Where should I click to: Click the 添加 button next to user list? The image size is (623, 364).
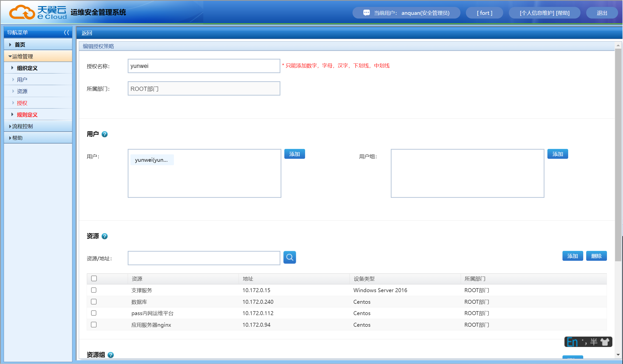tap(294, 154)
